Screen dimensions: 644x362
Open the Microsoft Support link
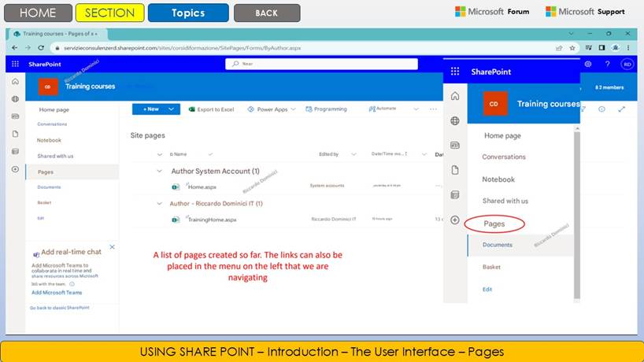point(585,12)
